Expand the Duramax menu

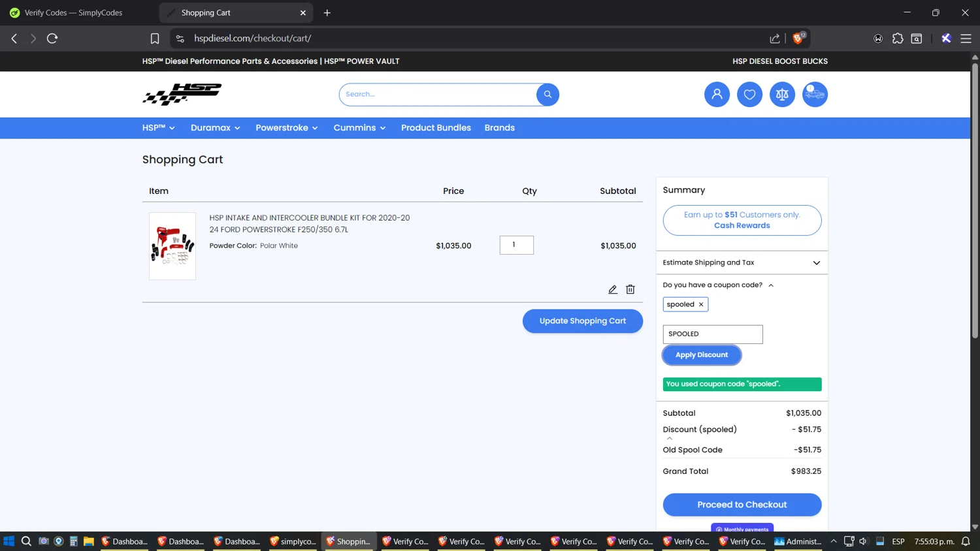tap(216, 128)
